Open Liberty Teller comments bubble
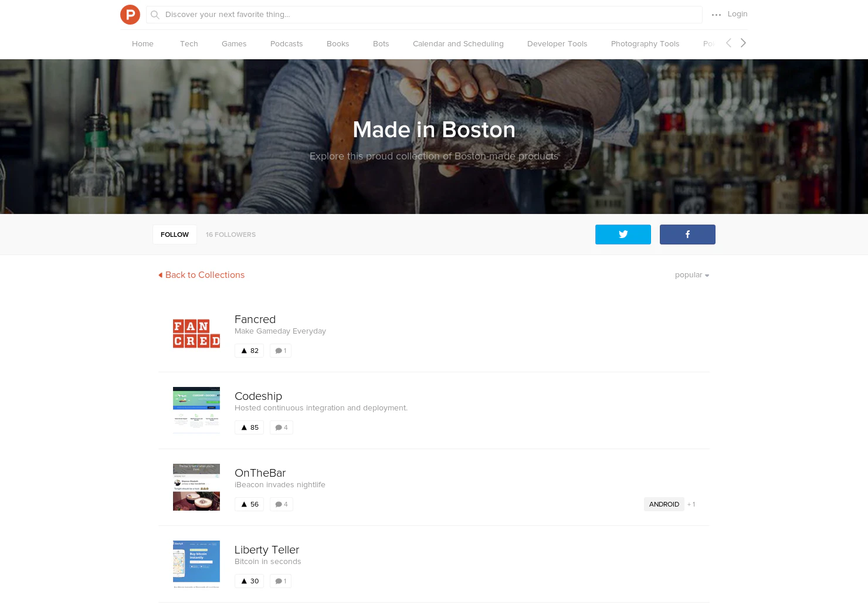Screen dimensions: 868x608 pyautogui.click(x=280, y=581)
